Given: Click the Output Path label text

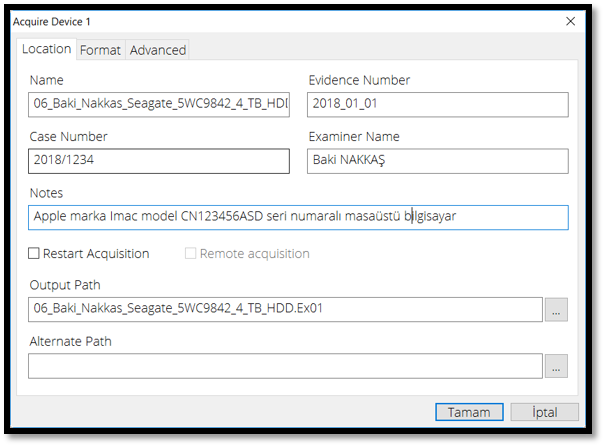Looking at the screenshot, I should pyautogui.click(x=65, y=285).
